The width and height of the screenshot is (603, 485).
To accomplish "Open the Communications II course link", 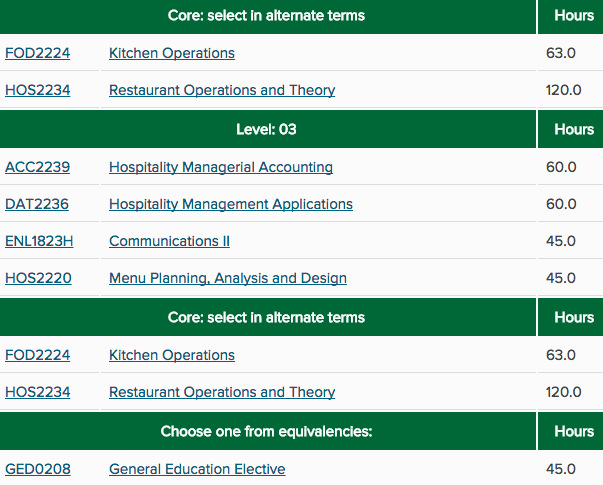I will coord(169,241).
